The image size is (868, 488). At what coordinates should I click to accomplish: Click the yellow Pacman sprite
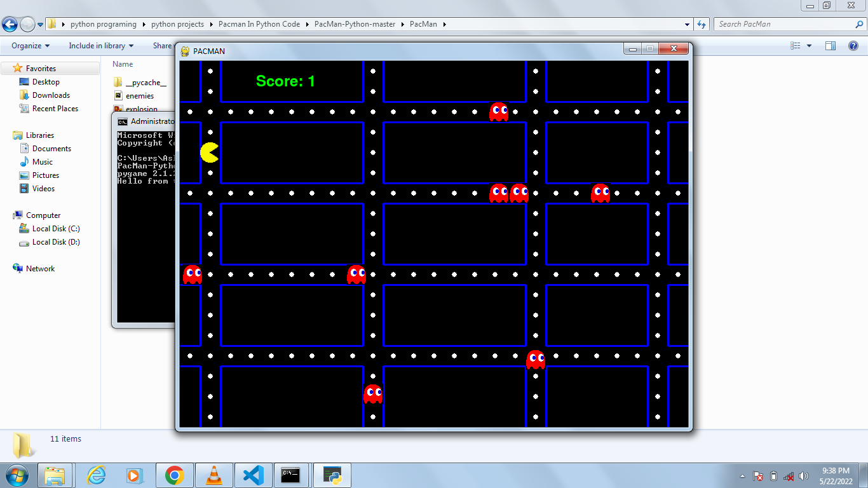click(208, 152)
